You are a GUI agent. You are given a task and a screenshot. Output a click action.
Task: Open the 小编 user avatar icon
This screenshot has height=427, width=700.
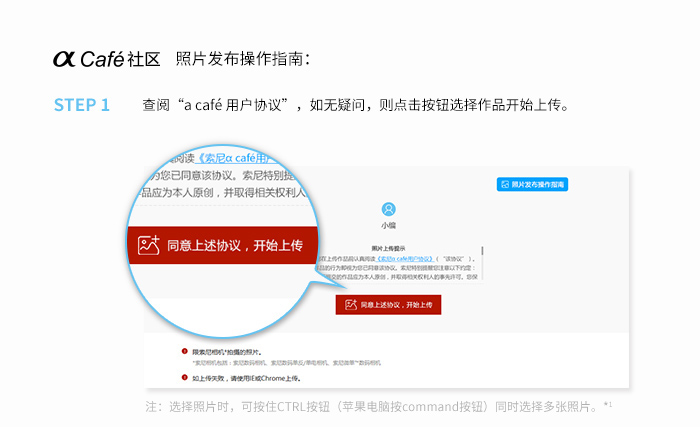(388, 209)
